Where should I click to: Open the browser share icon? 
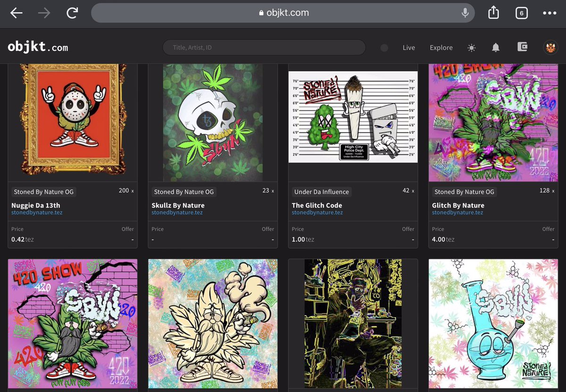click(x=493, y=13)
